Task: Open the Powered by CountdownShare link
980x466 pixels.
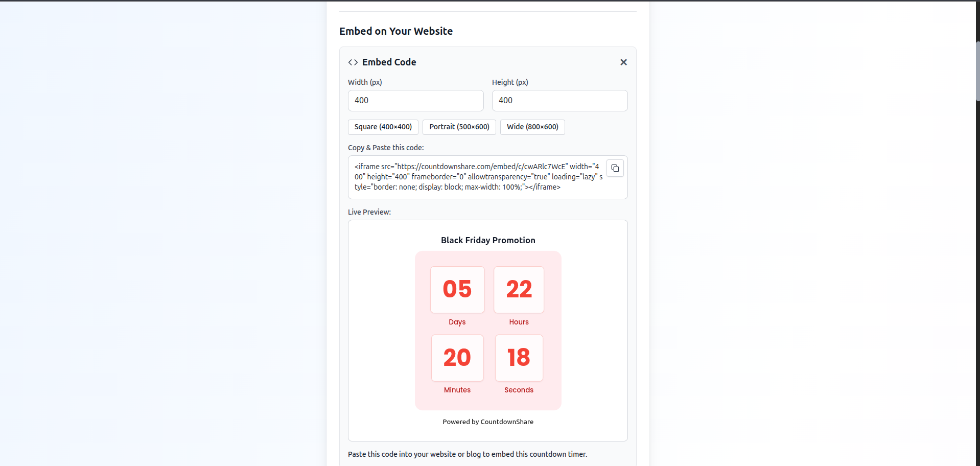Action: click(487, 422)
